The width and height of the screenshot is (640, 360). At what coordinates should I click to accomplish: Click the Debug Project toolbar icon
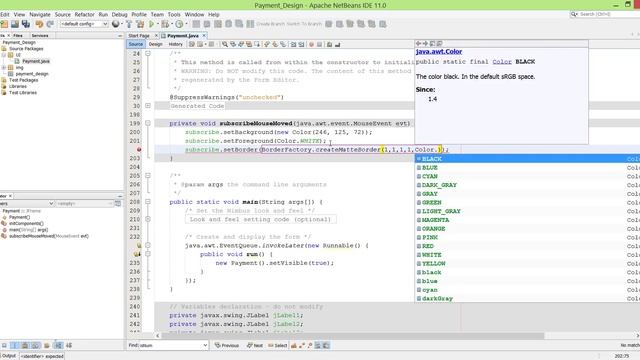tap(165, 24)
